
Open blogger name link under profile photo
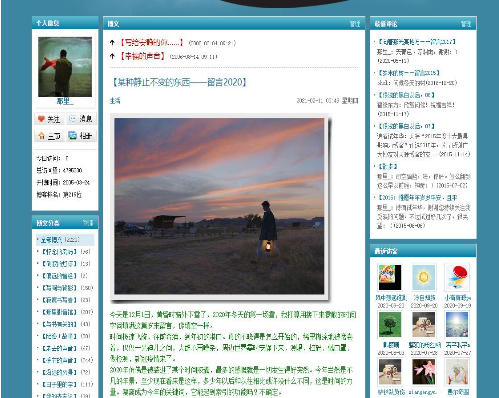coord(65,101)
